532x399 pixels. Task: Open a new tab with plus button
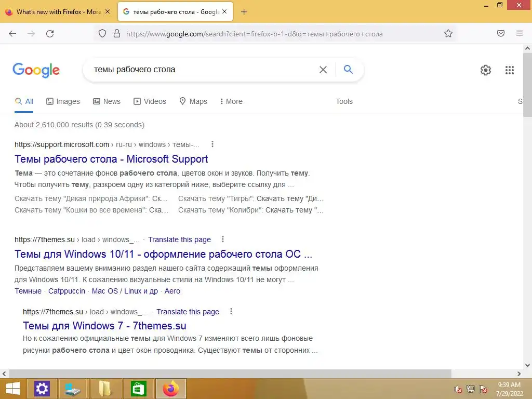pyautogui.click(x=244, y=12)
